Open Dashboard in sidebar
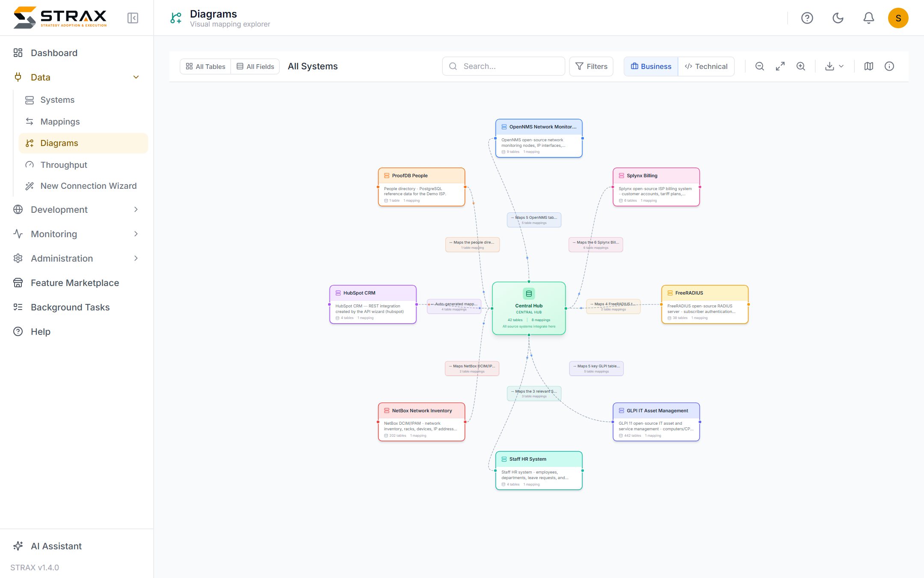Image resolution: width=924 pixels, height=578 pixels. point(77,53)
